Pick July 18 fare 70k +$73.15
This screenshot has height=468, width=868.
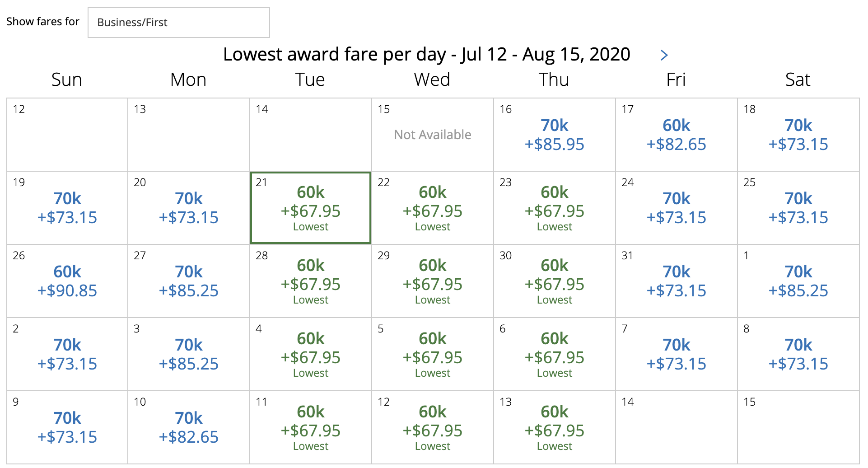pos(798,135)
